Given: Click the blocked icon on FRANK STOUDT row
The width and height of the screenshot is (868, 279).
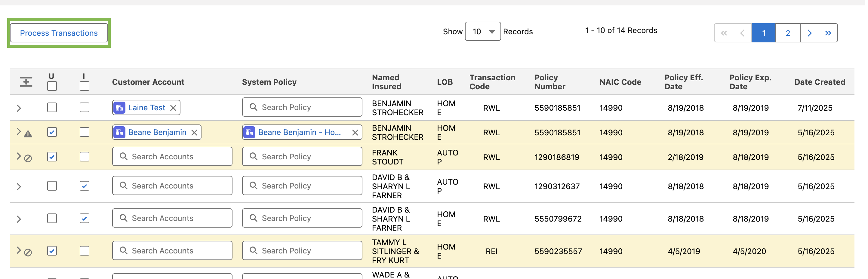Looking at the screenshot, I should tap(28, 158).
